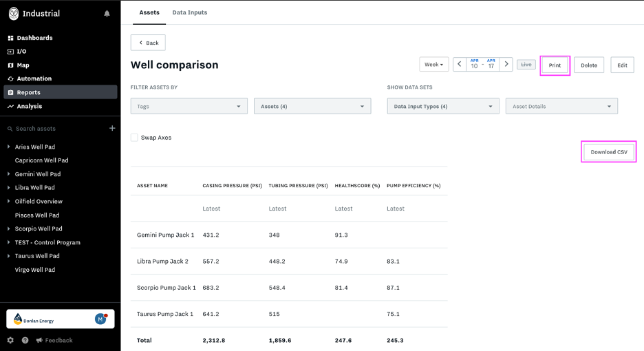Click the Pump Efficiency (%) column header
This screenshot has width=644, height=351.
[x=414, y=186]
